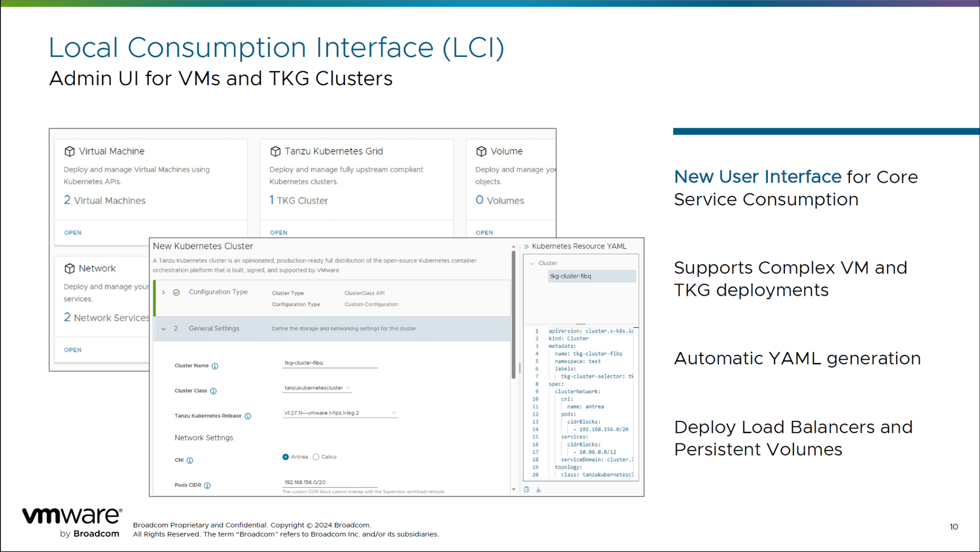980x552 pixels.
Task: Click the Configuration Type completed checkmark
Action: coord(177,292)
